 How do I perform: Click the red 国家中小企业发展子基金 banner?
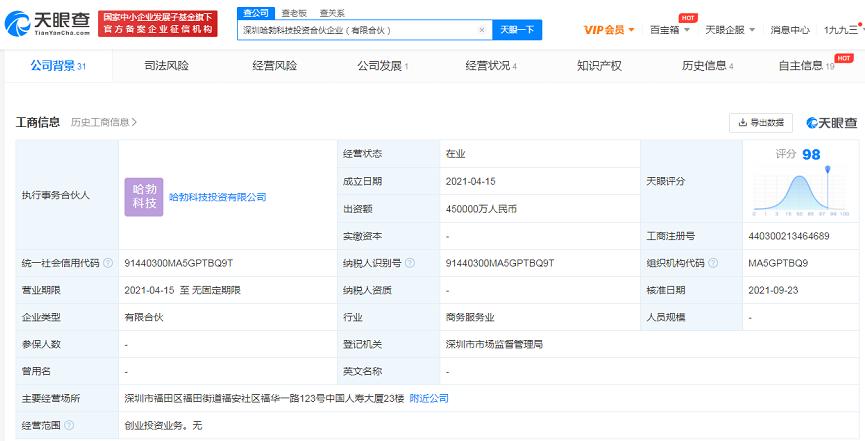(x=158, y=24)
